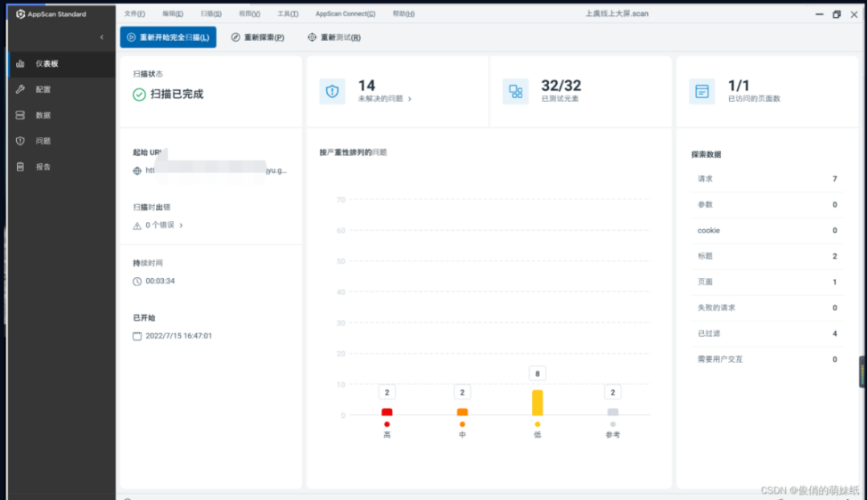Image resolution: width=868 pixels, height=500 pixels.
Task: Click the green scan completed checkmark icon
Action: pyautogui.click(x=139, y=95)
